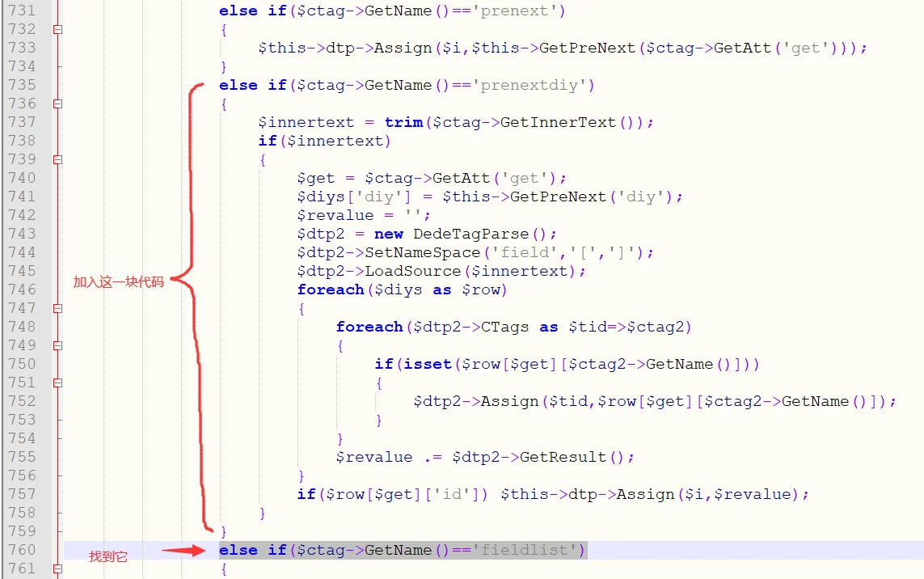Image resolution: width=924 pixels, height=579 pixels.
Task: Click line number 750 in the margin
Action: pos(22,364)
